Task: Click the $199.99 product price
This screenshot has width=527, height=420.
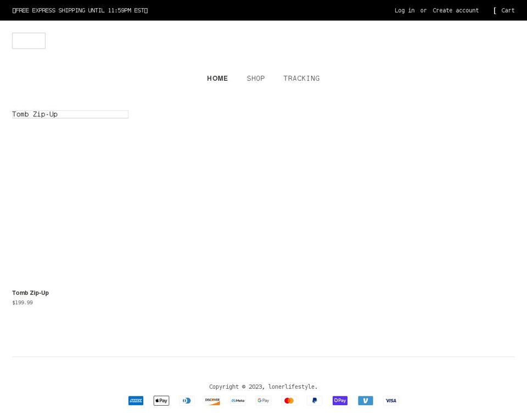Action: click(23, 303)
